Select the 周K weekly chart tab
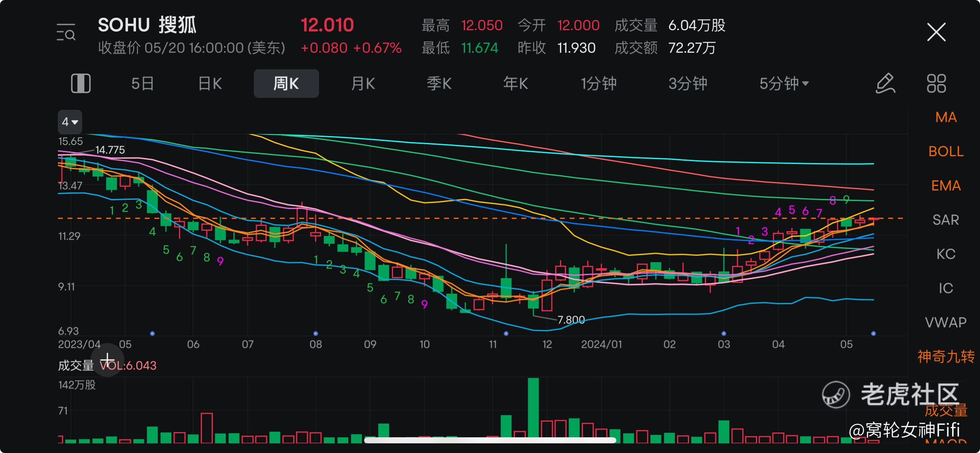 [286, 83]
